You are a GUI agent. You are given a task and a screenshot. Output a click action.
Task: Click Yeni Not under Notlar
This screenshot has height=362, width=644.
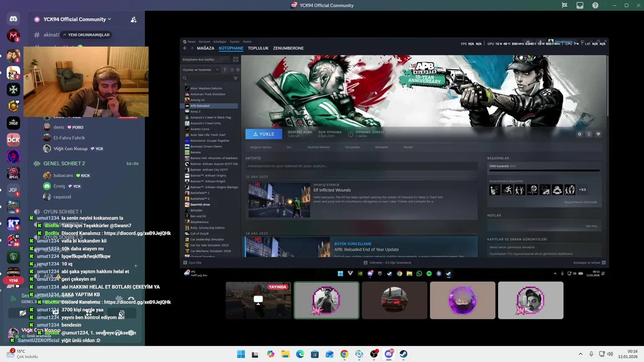coord(591,226)
